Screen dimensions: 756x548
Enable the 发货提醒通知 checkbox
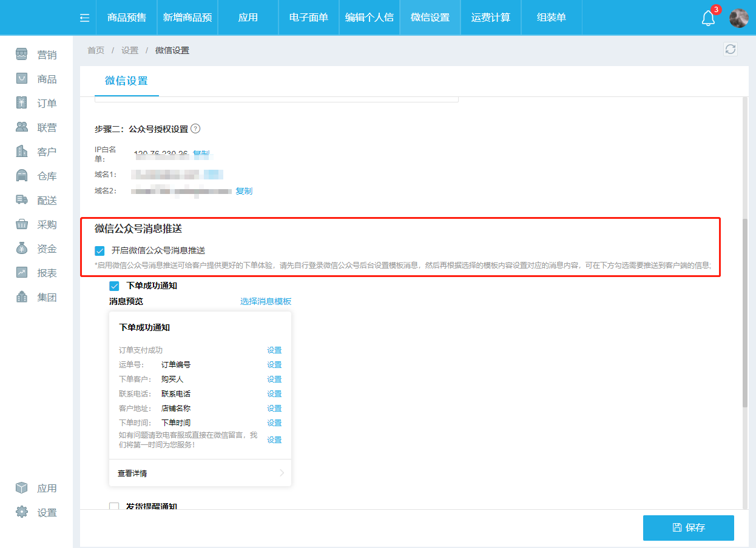point(113,506)
